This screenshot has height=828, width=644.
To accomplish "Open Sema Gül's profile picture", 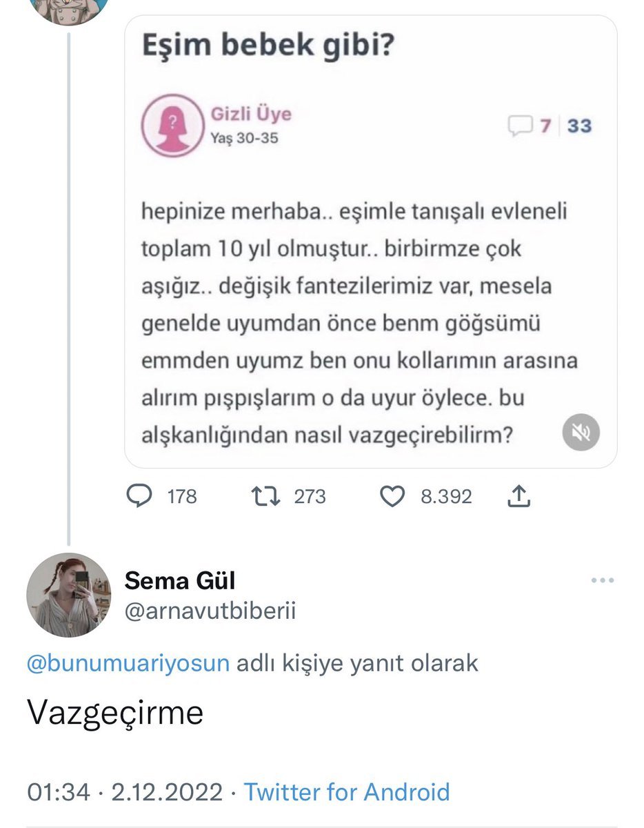I will (69, 594).
